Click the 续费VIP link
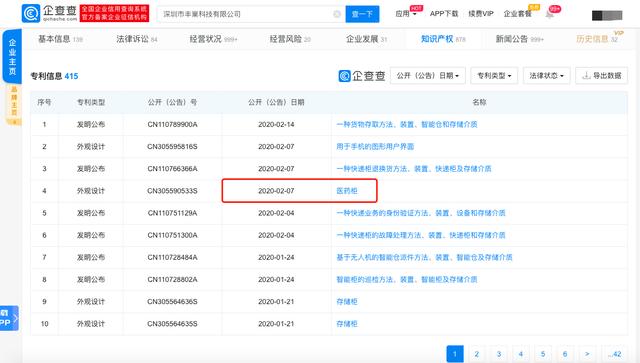640x363 pixels. click(481, 13)
